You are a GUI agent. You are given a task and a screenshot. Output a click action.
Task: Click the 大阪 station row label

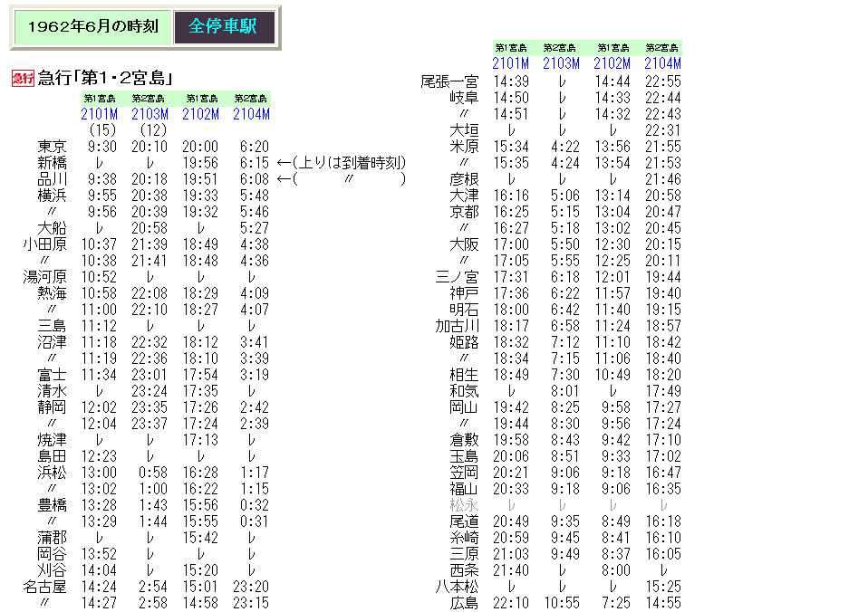463,244
